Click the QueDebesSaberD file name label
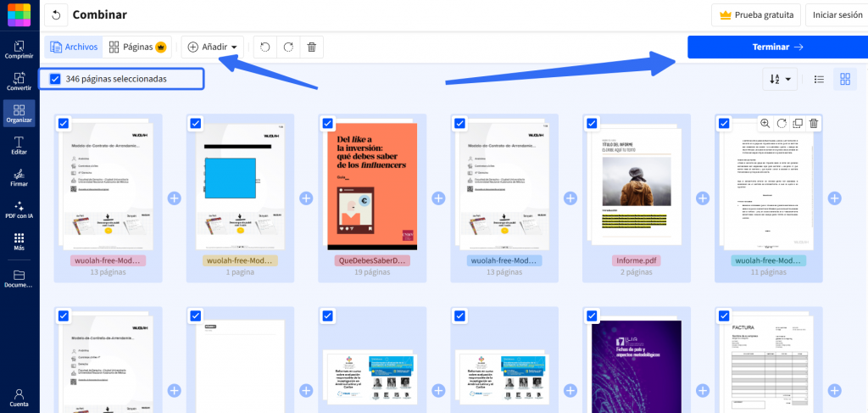The image size is (868, 413). tap(372, 260)
